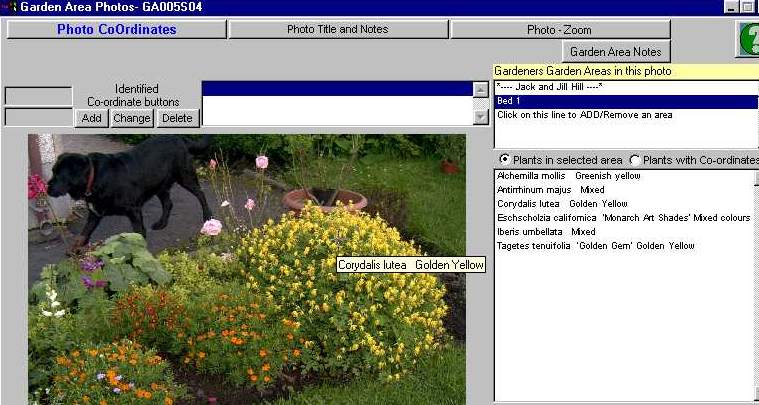Screen dimensions: 759x405
Task: Maximize the Garden Area Photos window
Action: (x=746, y=7)
